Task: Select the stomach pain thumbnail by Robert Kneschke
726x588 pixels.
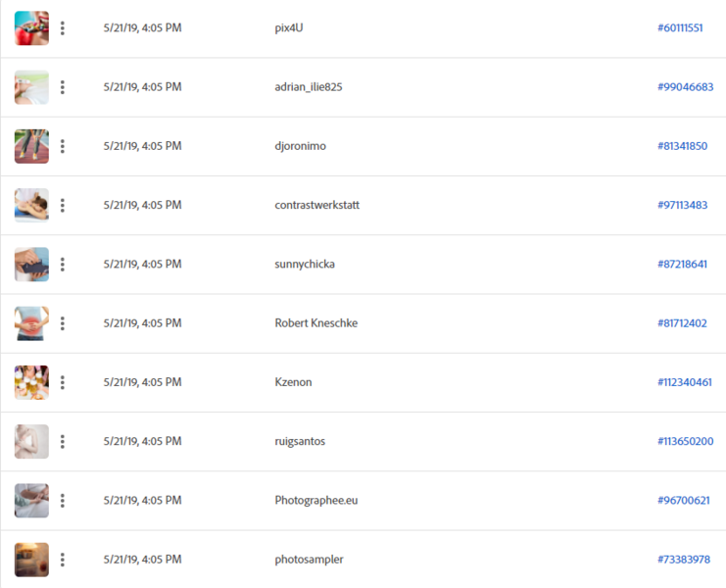Action: coord(31,323)
